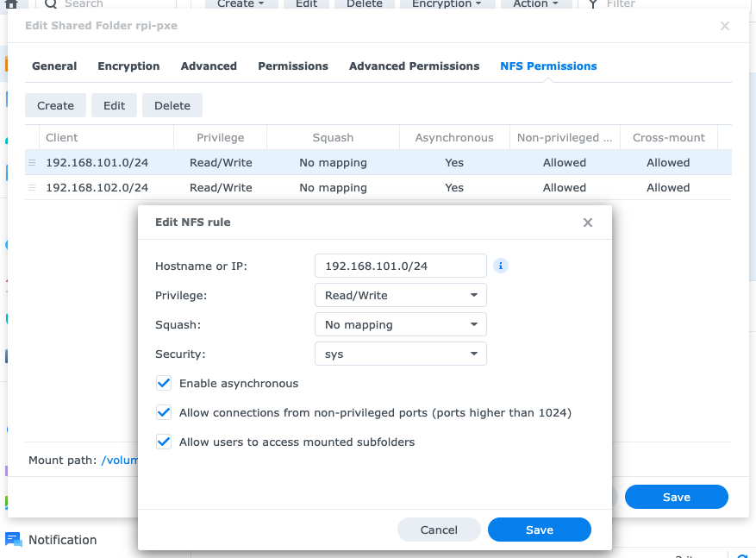The image size is (756, 558).
Task: Close the Edit NFS rule dialog
Action: coord(587,223)
